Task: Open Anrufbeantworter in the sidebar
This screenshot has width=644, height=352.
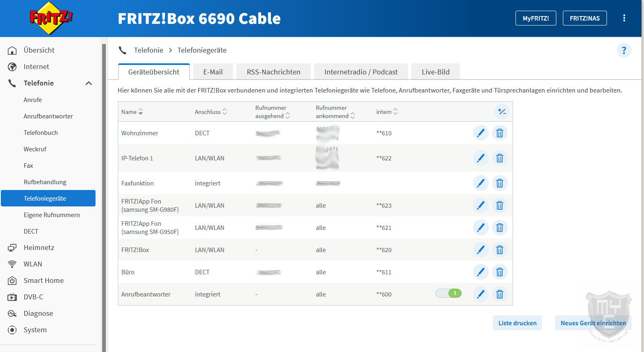Action: [48, 116]
